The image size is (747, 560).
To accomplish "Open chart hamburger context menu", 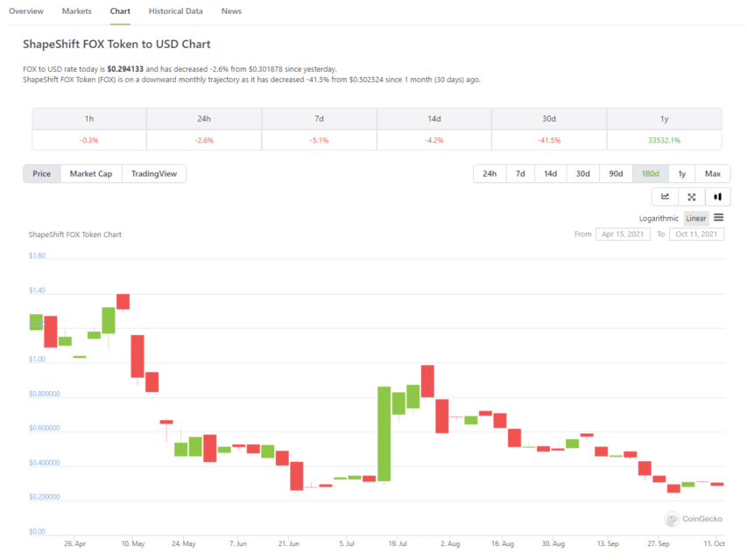I will coord(718,218).
